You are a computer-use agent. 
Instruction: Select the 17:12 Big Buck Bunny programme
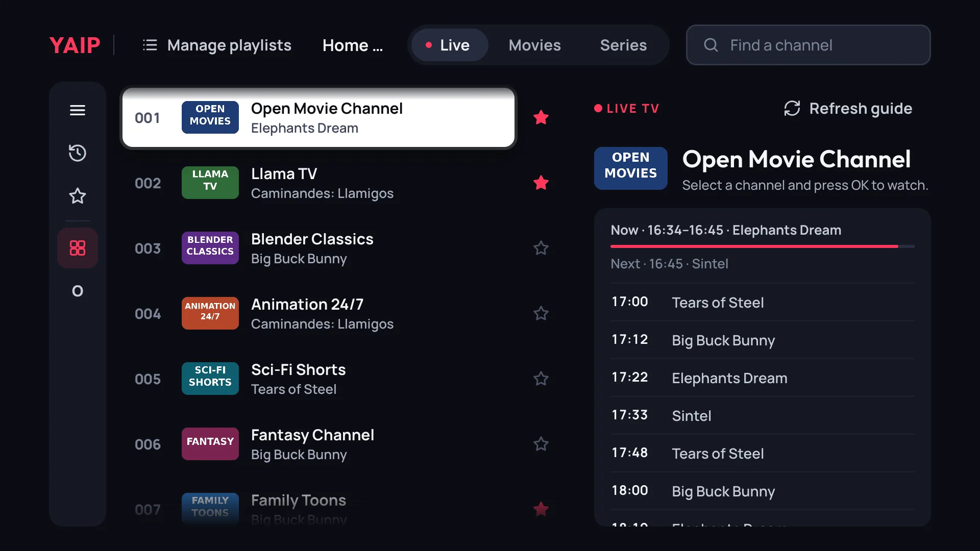coord(763,340)
